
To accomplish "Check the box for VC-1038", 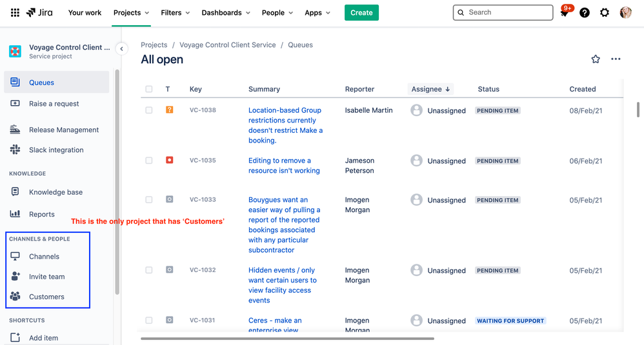I will (148, 110).
